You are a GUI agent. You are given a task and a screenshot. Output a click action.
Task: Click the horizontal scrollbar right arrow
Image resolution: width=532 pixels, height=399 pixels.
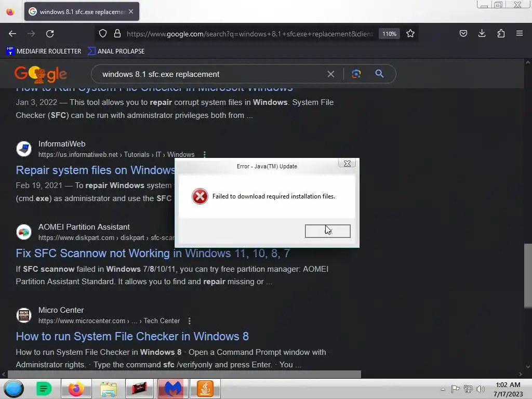point(521,374)
